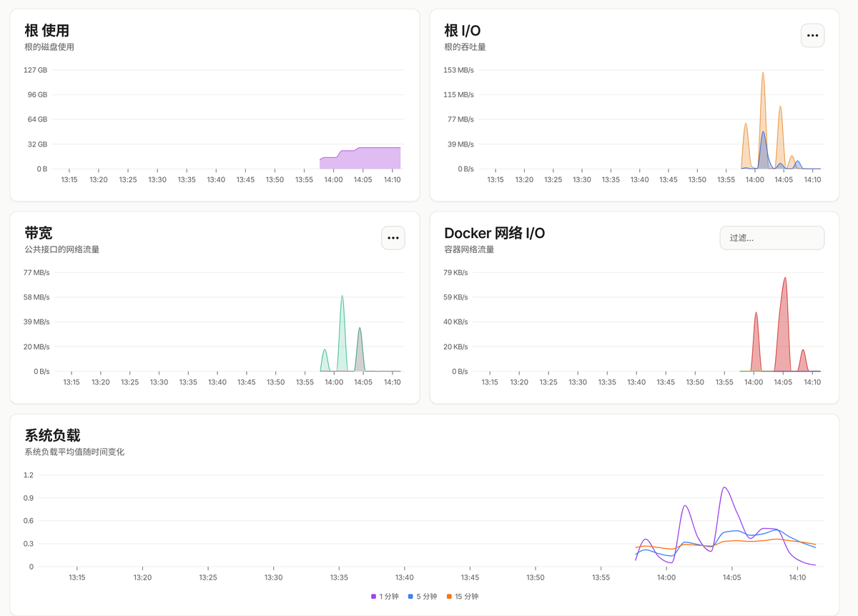Click the 20 KB/s axis label
Viewport: 858px width, 616px height.
pos(456,347)
